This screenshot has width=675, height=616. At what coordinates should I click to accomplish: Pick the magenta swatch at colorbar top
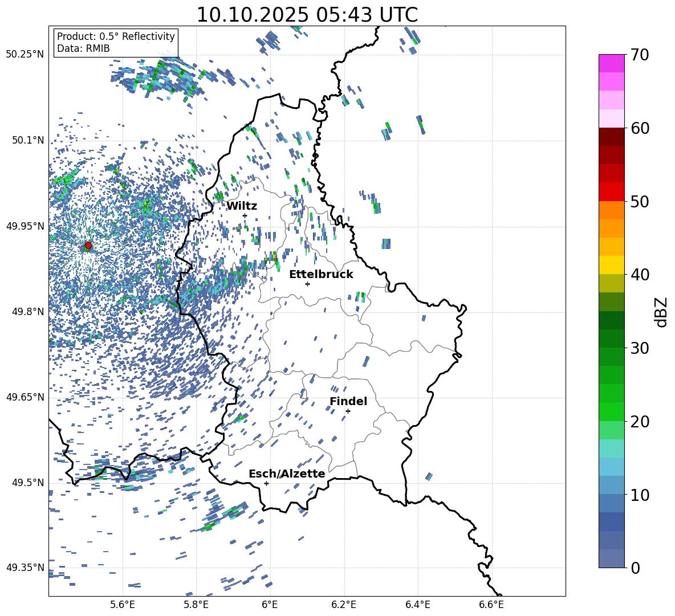(x=611, y=63)
